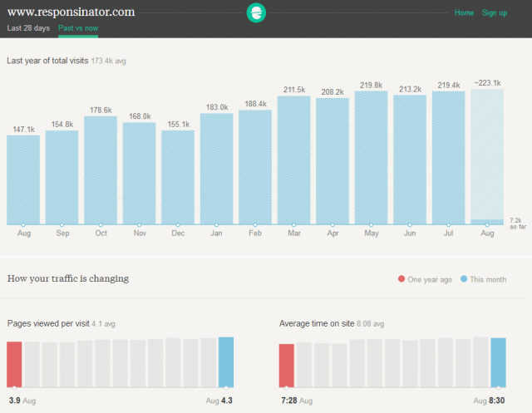Click the blue bar in Pages viewed per visit
532x413 pixels.
click(226, 362)
